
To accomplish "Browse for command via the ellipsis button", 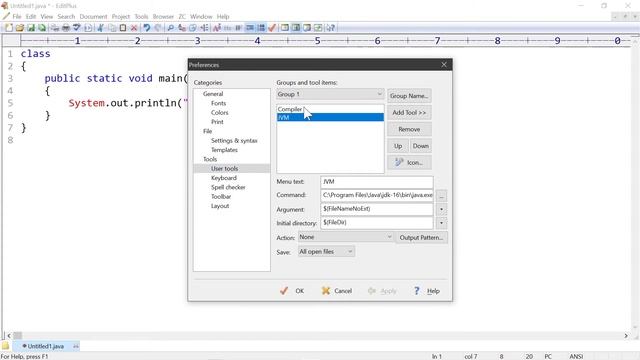I will pos(441,196).
